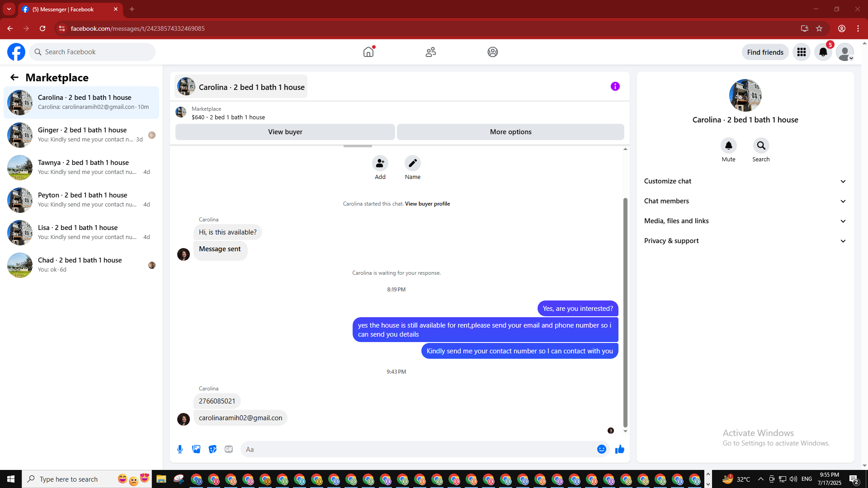Click the More options button
The height and width of the screenshot is (488, 868).
[x=511, y=132]
